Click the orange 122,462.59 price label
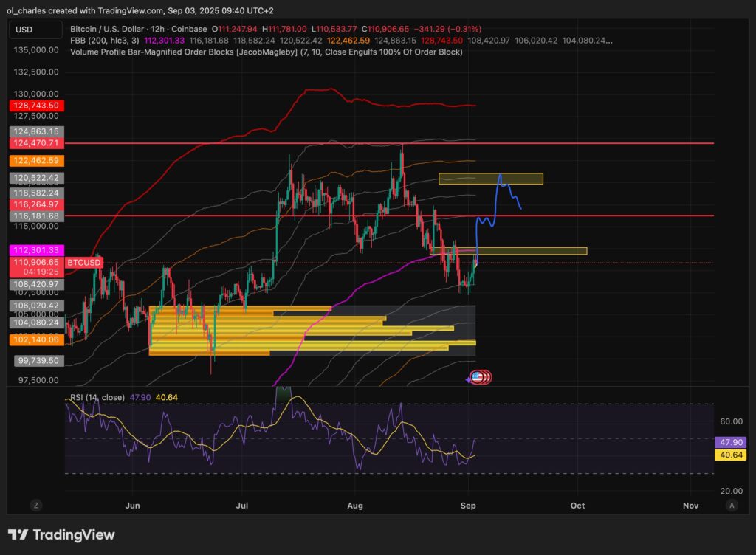This screenshot has height=555, width=756. coord(34,160)
